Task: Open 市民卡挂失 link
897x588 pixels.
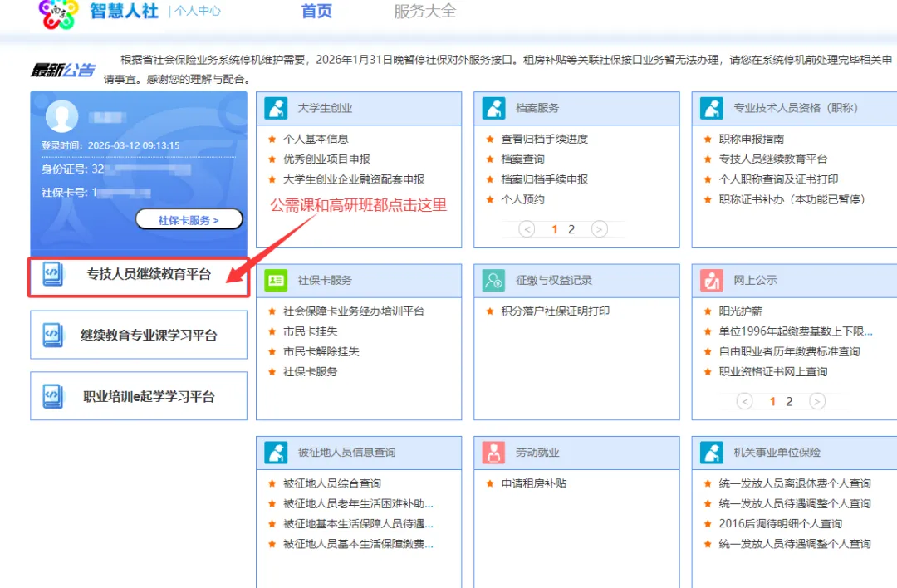Action: coord(311,331)
